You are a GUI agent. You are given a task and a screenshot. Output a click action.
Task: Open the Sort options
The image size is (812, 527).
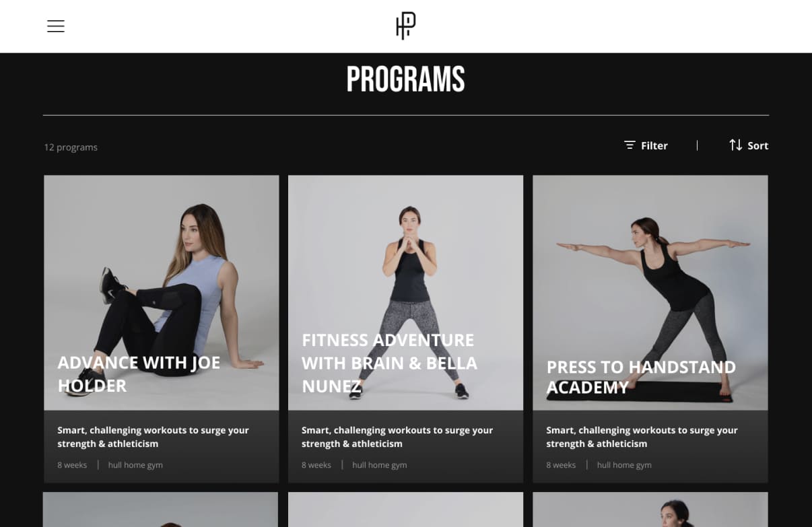pos(749,145)
